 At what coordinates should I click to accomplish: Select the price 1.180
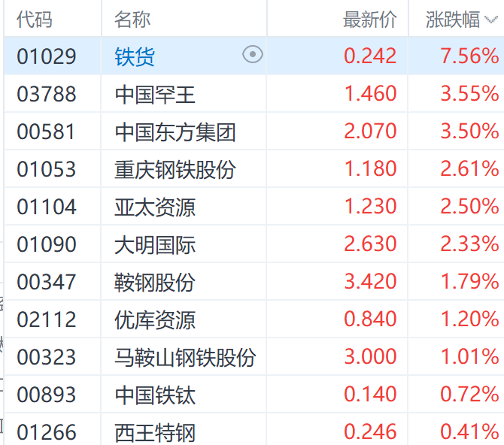point(370,168)
